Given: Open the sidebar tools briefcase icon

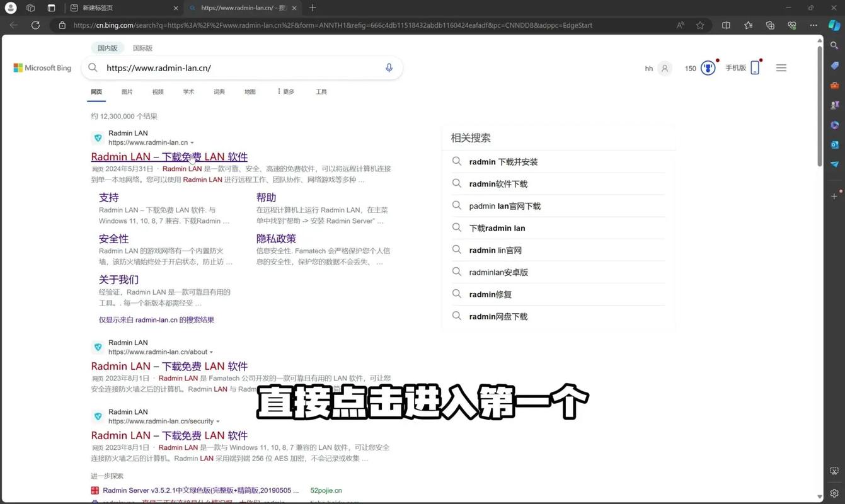Looking at the screenshot, I should pos(834,85).
